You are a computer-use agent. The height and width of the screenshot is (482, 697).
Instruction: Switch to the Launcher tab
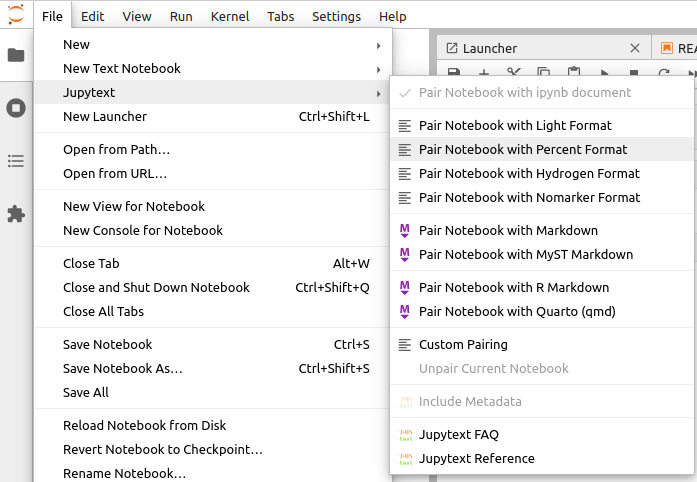[544, 48]
